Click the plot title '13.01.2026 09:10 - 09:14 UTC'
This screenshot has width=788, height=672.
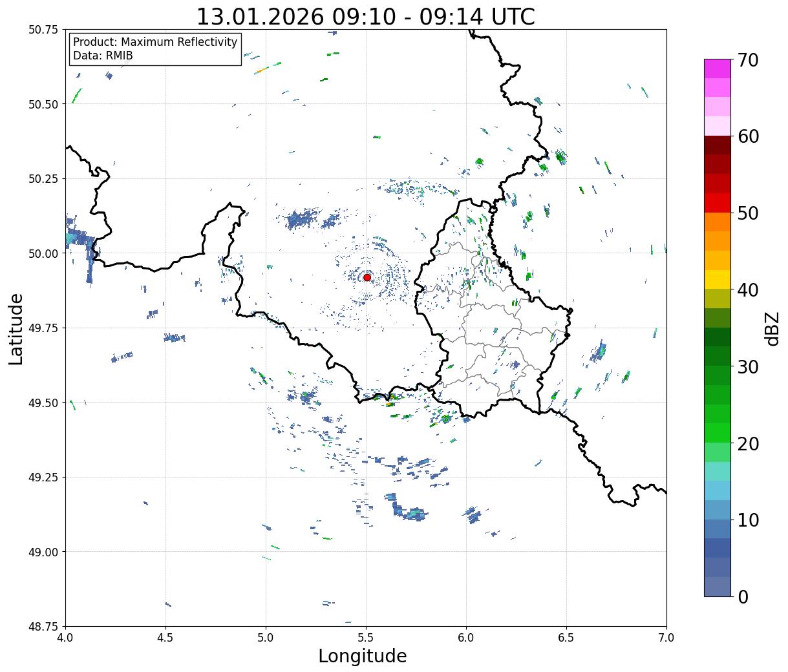click(x=366, y=16)
